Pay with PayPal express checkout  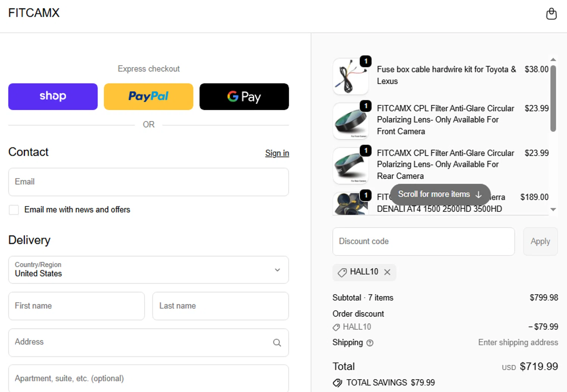point(149,97)
